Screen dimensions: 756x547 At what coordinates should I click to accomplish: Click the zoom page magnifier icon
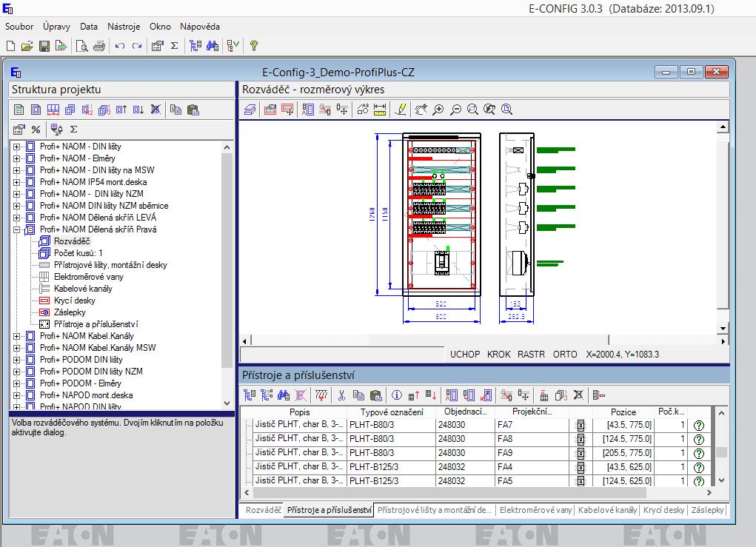pyautogui.click(x=506, y=110)
